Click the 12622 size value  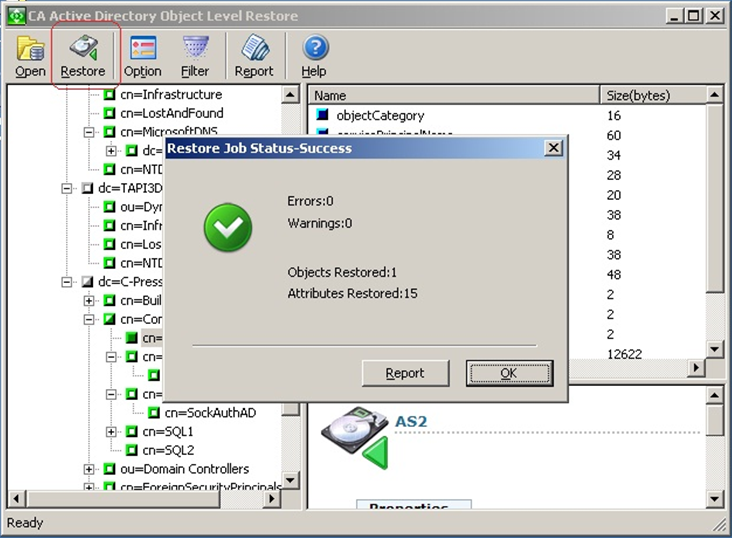(625, 354)
